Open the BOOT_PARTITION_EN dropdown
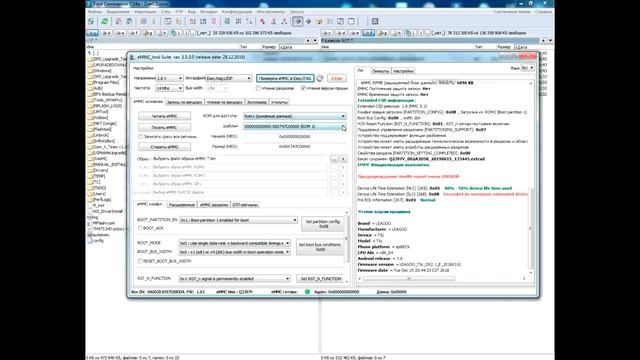This screenshot has height=360, width=640. (x=238, y=220)
